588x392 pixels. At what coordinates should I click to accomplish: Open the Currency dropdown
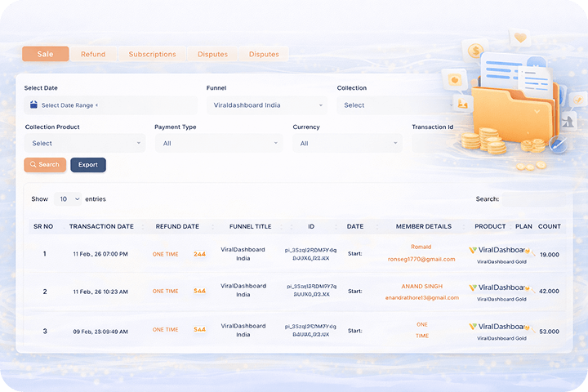pos(347,143)
